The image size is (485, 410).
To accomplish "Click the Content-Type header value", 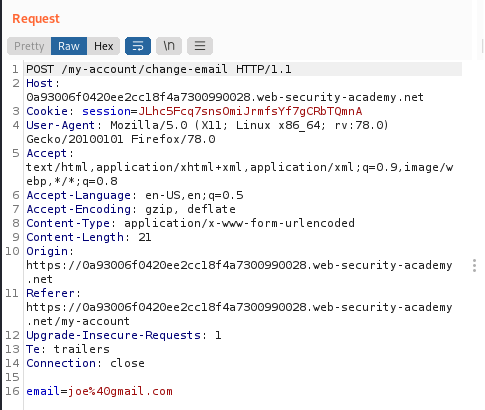I will [239, 223].
